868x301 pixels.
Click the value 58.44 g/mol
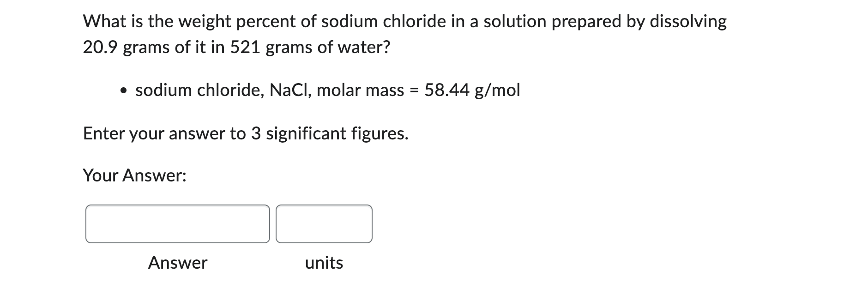point(472,90)
